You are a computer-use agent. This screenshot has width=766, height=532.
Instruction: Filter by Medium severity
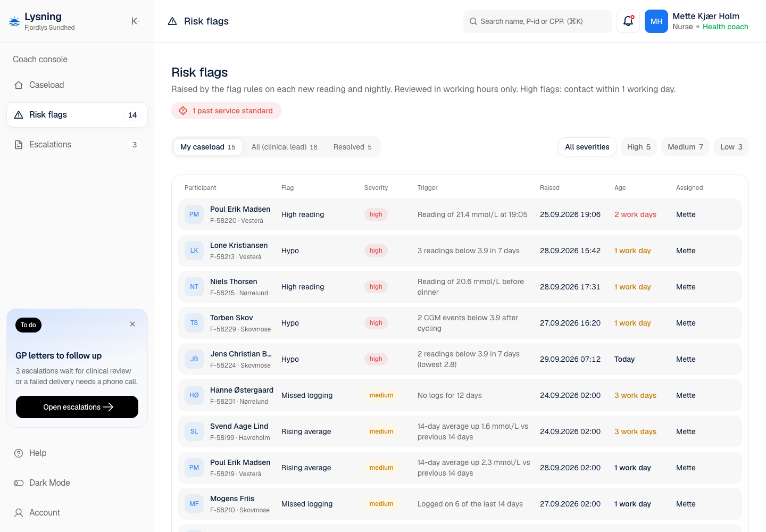coord(686,147)
